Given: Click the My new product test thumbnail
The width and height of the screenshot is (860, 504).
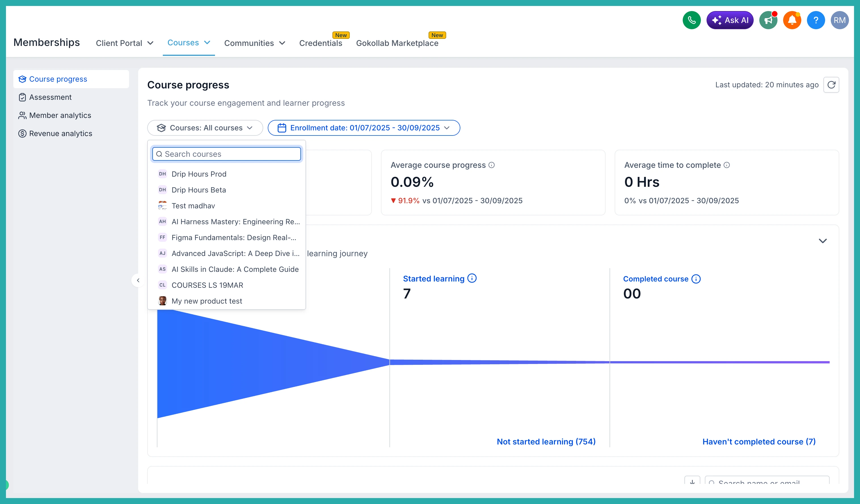Looking at the screenshot, I should pos(163,301).
